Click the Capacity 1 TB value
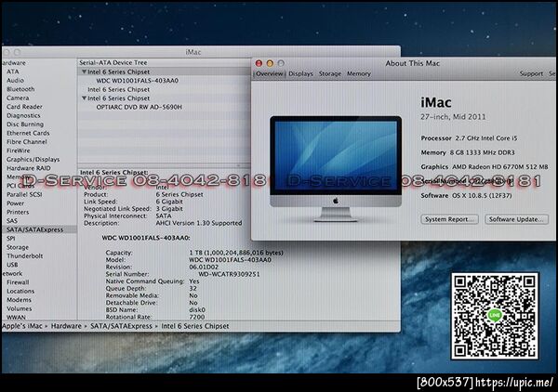The height and width of the screenshot is (392, 558). 236,253
